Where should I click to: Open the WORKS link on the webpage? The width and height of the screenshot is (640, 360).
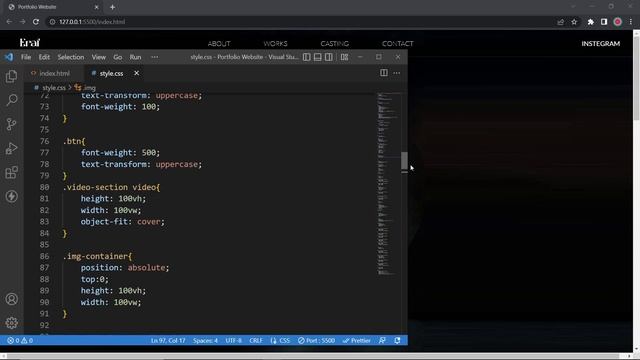(276, 44)
